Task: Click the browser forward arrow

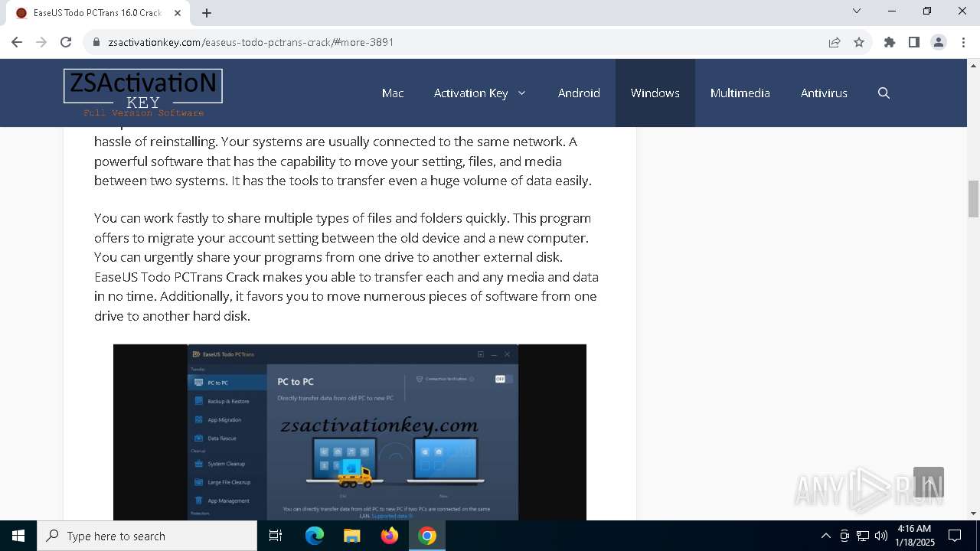Action: [41, 42]
